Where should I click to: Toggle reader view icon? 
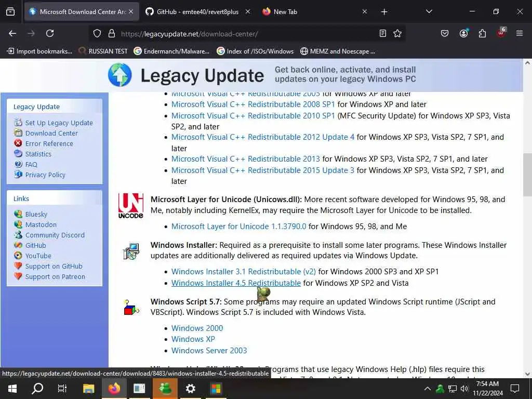pos(383,33)
